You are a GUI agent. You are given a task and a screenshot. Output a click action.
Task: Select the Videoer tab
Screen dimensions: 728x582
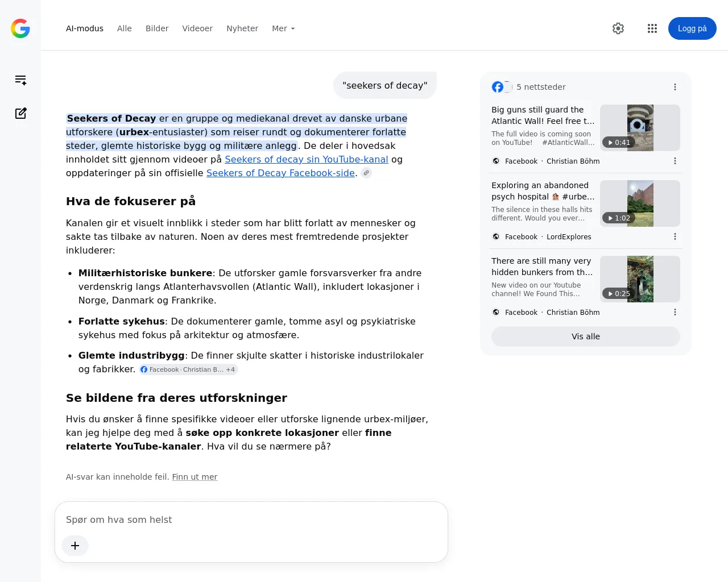[197, 28]
